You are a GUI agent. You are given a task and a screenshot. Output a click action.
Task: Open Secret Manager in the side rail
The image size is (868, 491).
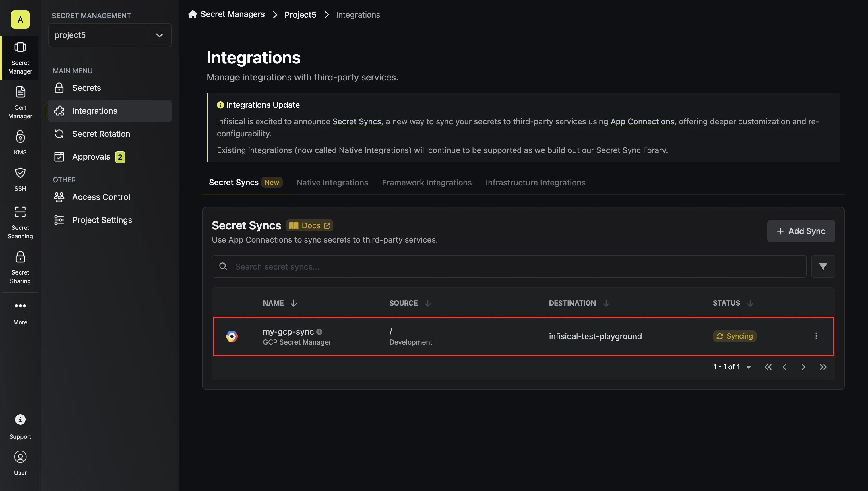click(20, 58)
